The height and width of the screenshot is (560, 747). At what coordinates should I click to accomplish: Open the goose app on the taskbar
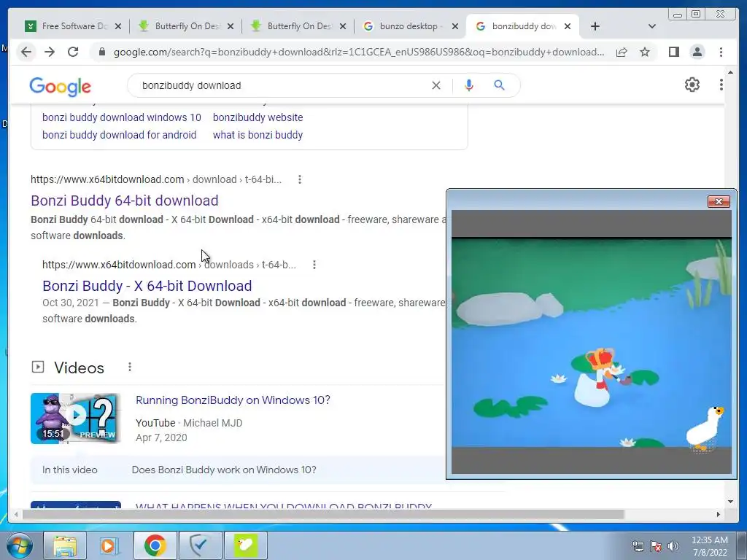[245, 545]
